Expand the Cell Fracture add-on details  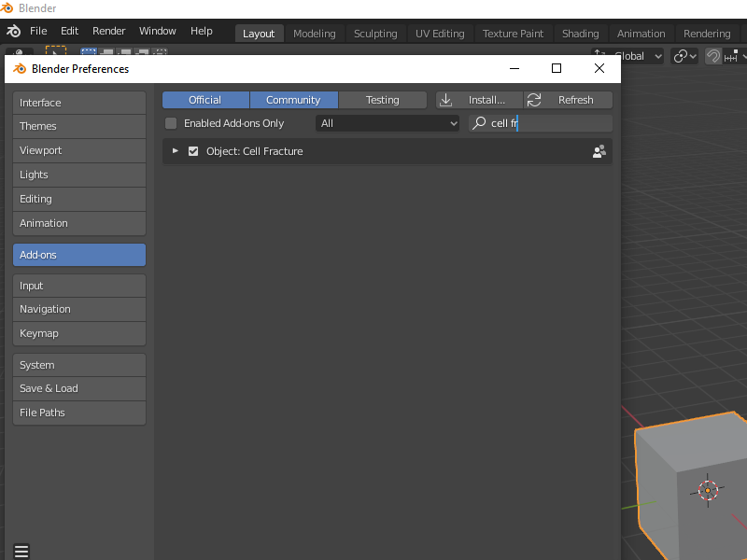tap(175, 151)
